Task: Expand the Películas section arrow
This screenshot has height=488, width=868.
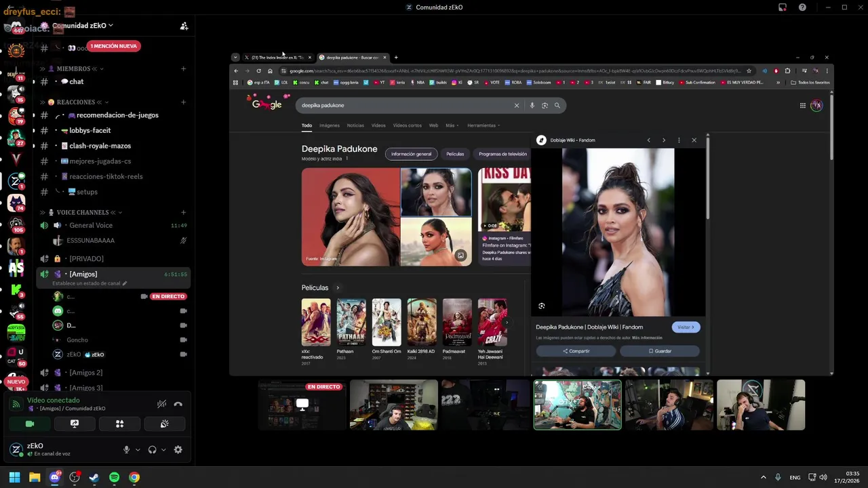Action: pyautogui.click(x=338, y=288)
